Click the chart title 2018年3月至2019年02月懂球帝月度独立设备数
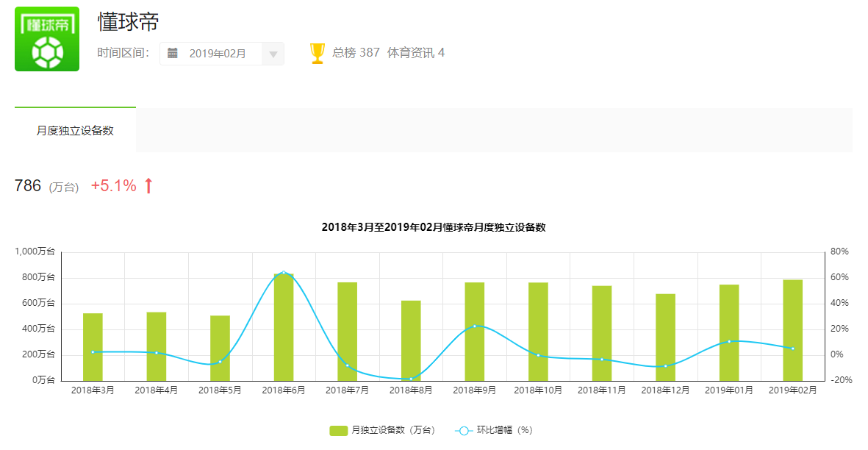The height and width of the screenshot is (450, 868). pyautogui.click(x=434, y=227)
